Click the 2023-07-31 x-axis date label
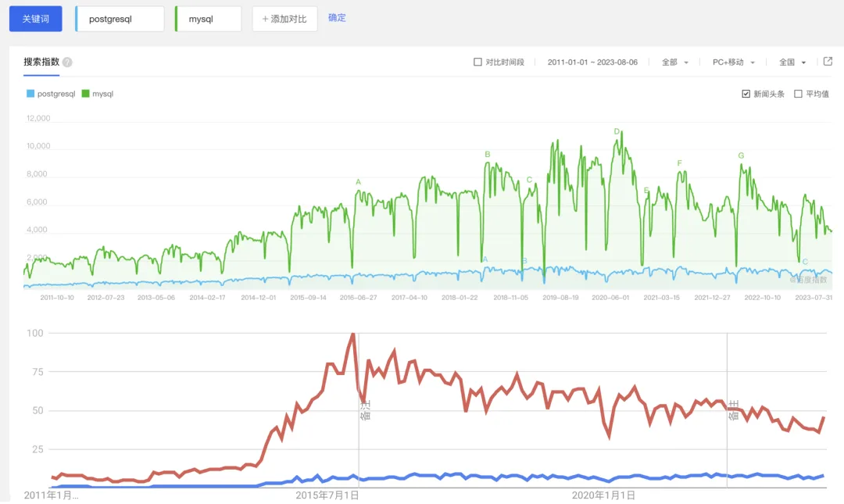The height and width of the screenshot is (504, 844). (x=814, y=298)
